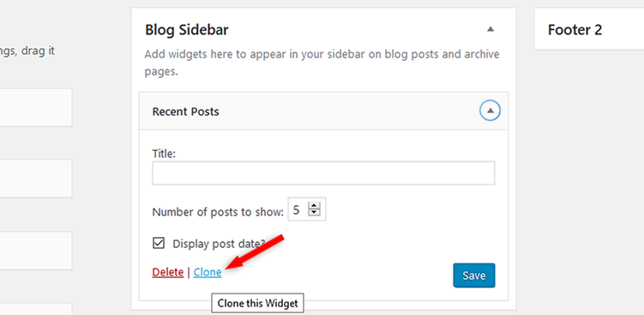The image size is (644, 315).
Task: Click the Blog Sidebar description text
Action: point(322,63)
